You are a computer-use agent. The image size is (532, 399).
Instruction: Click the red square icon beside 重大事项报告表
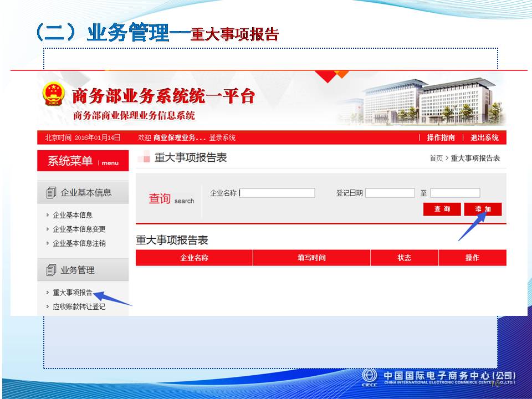(144, 157)
